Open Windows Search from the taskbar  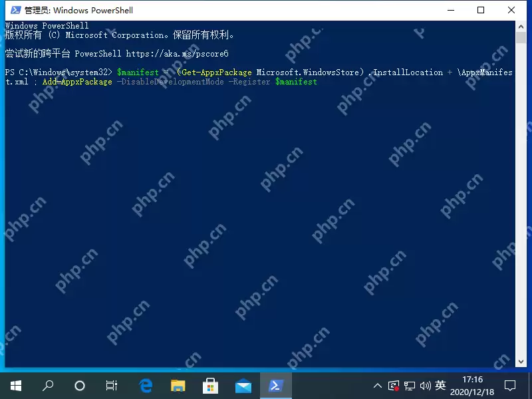pos(47,386)
